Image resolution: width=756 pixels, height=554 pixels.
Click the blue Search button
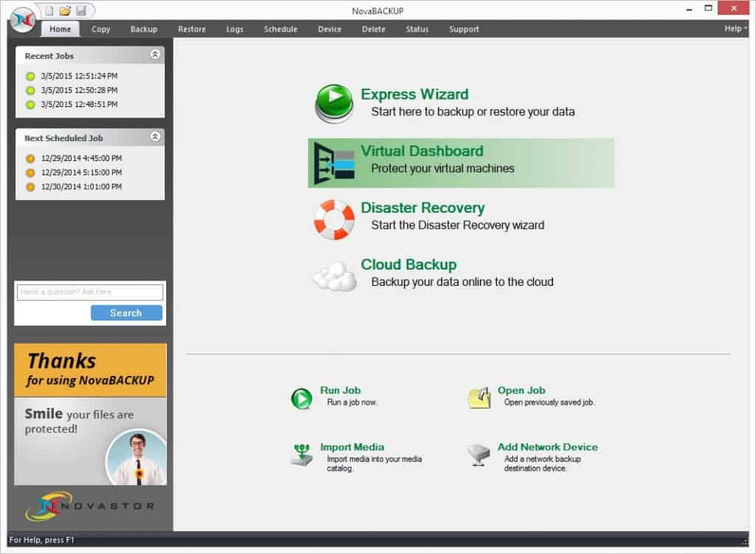coord(126,312)
